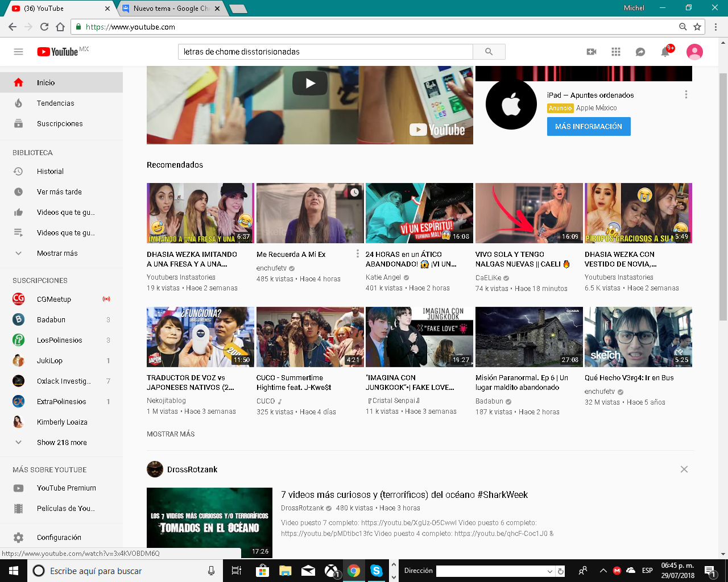728x582 pixels.
Task: Open File Explorer from the taskbar
Action: pyautogui.click(x=285, y=571)
